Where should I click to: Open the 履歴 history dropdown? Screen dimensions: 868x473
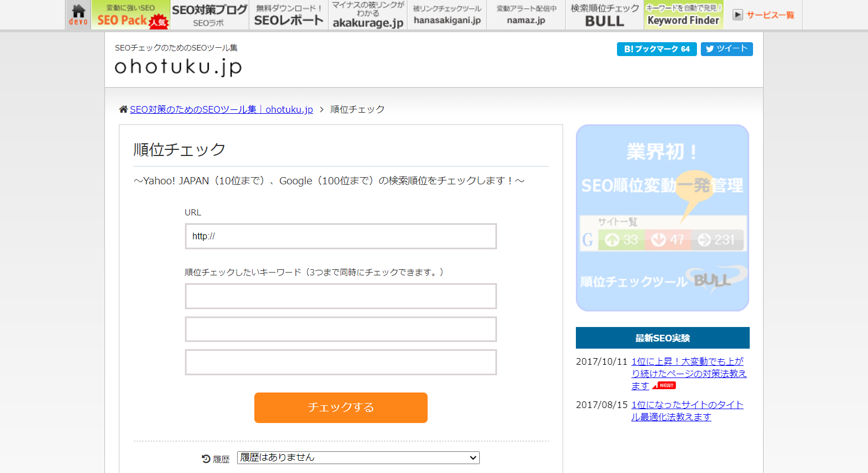point(358,457)
